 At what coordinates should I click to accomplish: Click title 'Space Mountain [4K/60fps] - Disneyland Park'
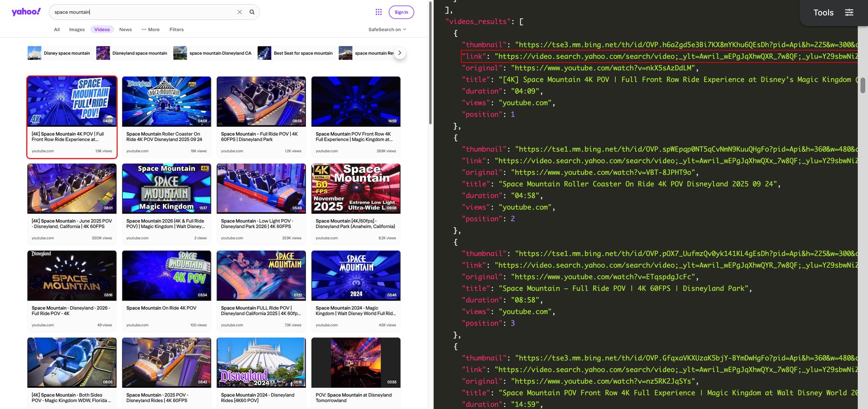pos(355,224)
